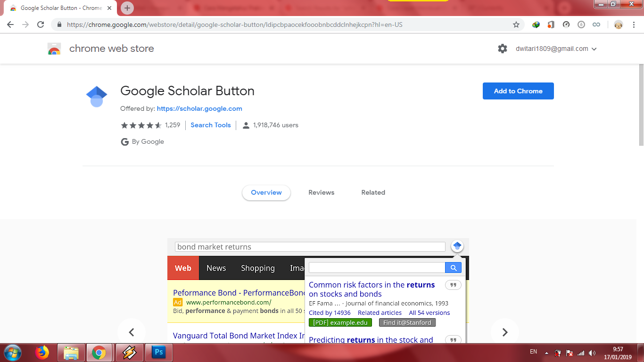Reload the page with the refresh icon
The image size is (644, 362).
tap(40, 25)
